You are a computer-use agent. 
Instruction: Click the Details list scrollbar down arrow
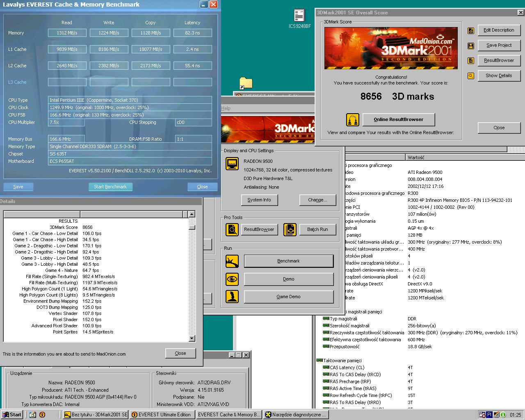pyautogui.click(x=192, y=338)
